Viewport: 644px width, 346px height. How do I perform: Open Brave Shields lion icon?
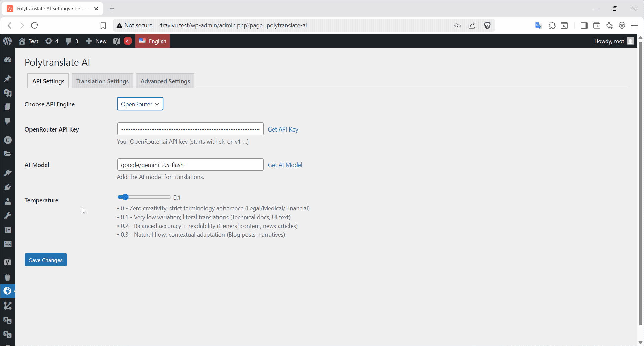487,25
